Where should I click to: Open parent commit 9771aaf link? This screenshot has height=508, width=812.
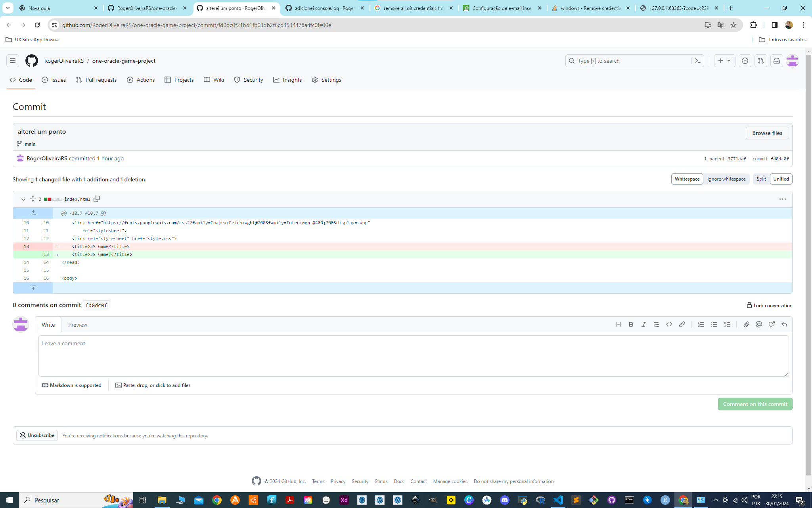pos(736,159)
